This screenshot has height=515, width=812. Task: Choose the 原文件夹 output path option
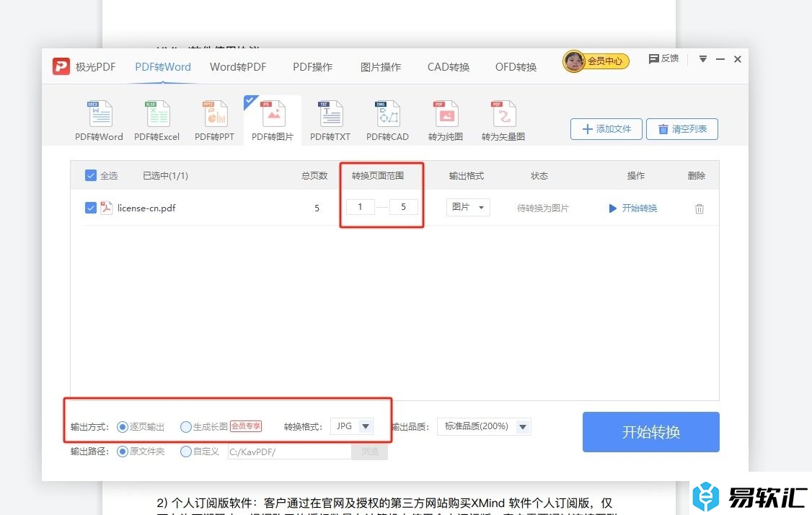(122, 452)
